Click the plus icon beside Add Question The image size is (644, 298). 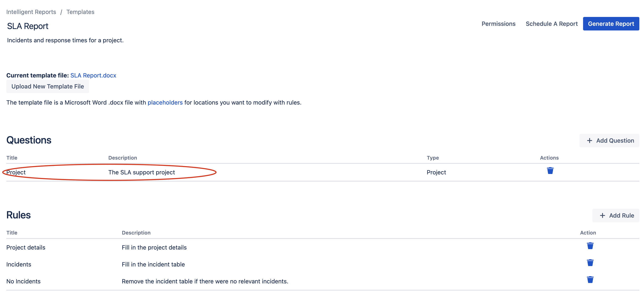tap(589, 141)
